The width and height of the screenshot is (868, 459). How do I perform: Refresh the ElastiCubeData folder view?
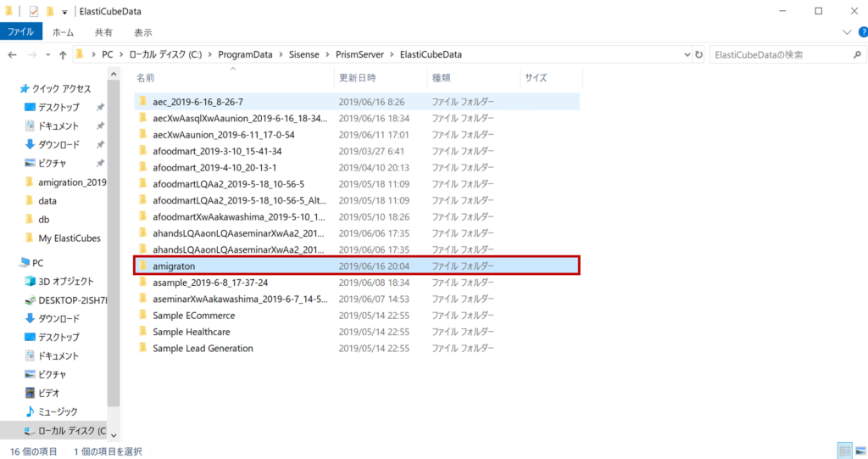[x=698, y=54]
